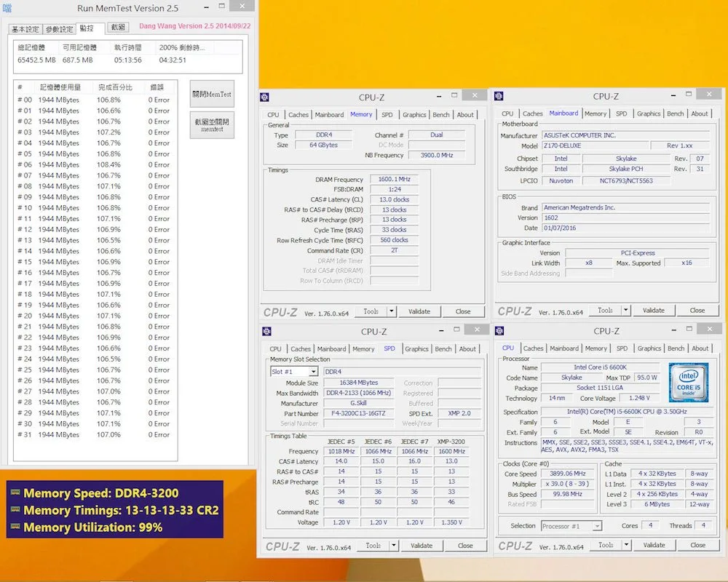This screenshot has height=582, width=728.
Task: Expand the Tools dropdown arrow in the CPU-Z SPD window
Action: point(394,546)
